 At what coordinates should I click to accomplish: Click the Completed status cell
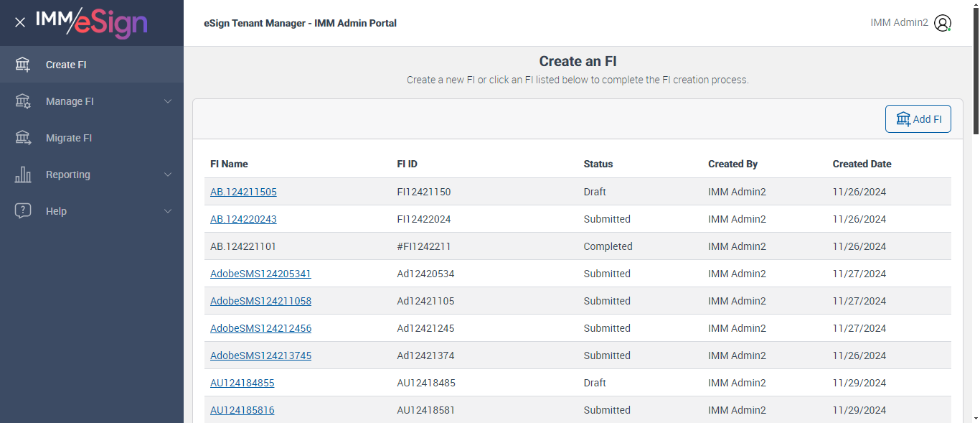pos(608,246)
